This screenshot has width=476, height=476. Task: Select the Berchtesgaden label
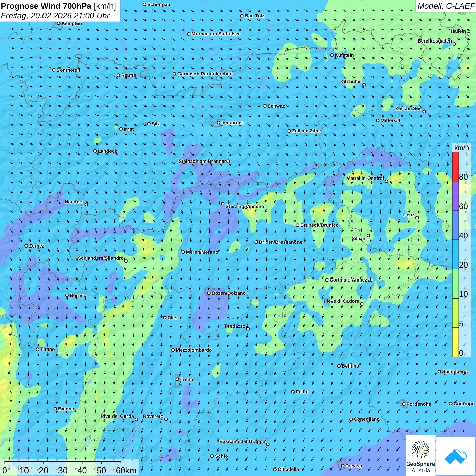pos(435,41)
